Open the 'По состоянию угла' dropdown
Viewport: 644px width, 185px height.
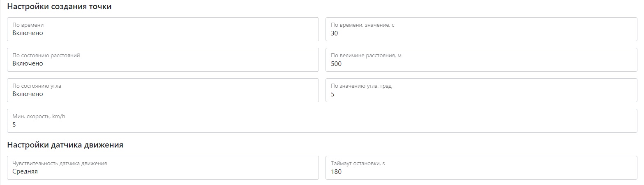click(163, 90)
